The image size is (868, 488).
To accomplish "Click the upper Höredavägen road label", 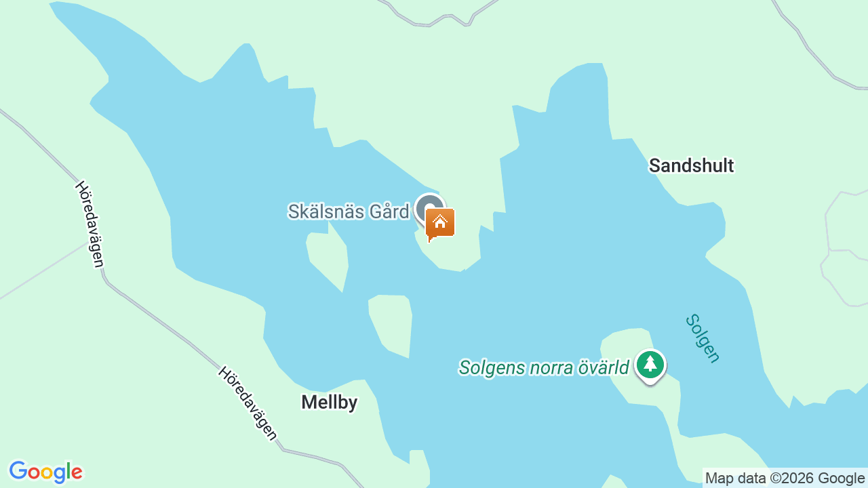I will [x=90, y=224].
